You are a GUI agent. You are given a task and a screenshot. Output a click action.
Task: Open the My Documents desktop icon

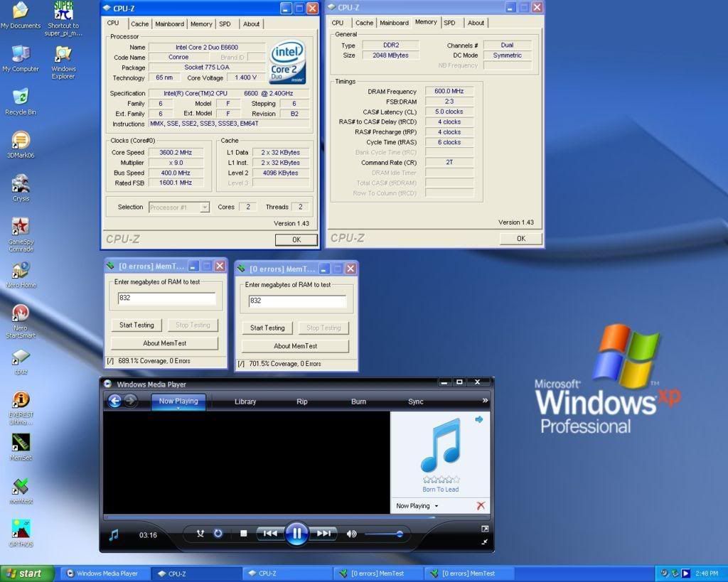21,15
